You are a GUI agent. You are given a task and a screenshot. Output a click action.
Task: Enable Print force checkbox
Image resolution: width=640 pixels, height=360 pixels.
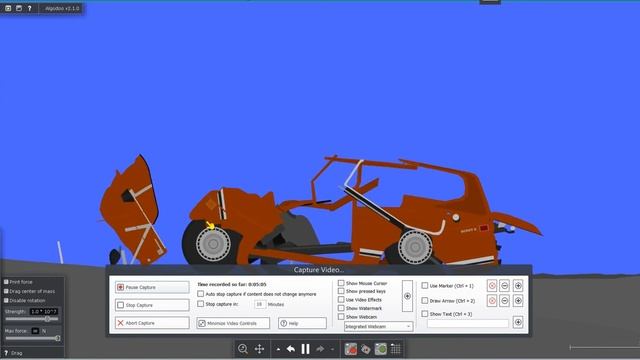coord(6,282)
